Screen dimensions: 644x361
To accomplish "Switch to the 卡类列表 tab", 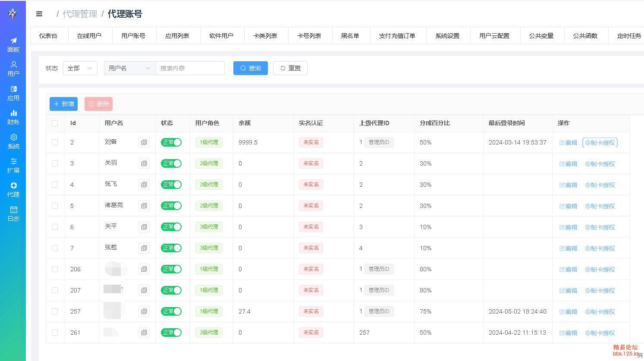I will tap(265, 36).
